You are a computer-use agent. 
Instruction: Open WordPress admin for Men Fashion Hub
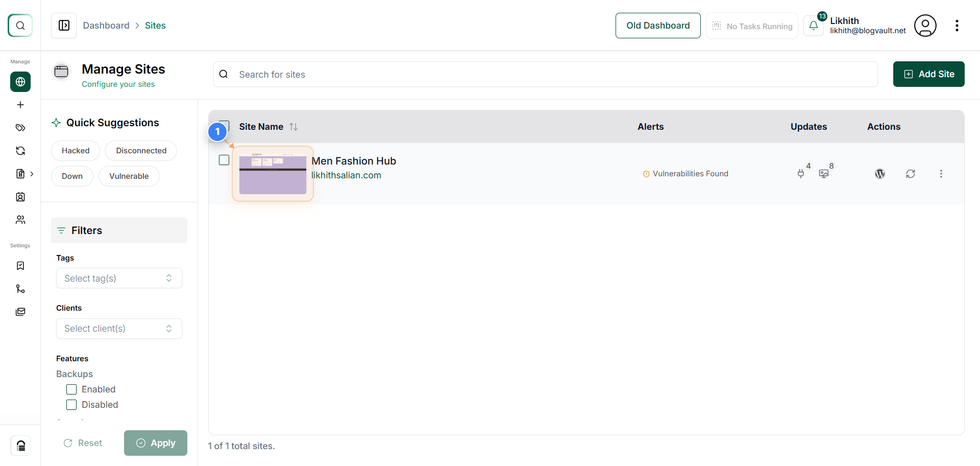(880, 174)
